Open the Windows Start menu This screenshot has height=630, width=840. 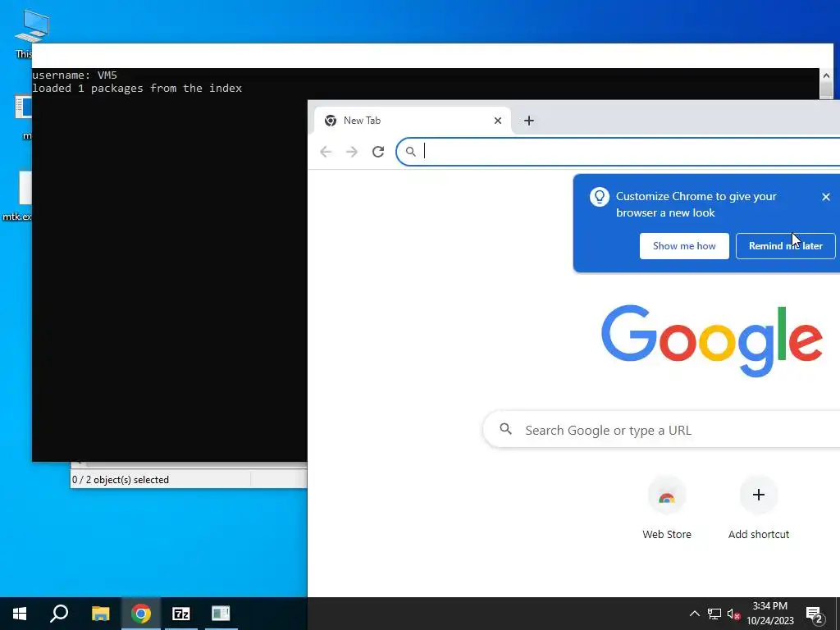20,614
